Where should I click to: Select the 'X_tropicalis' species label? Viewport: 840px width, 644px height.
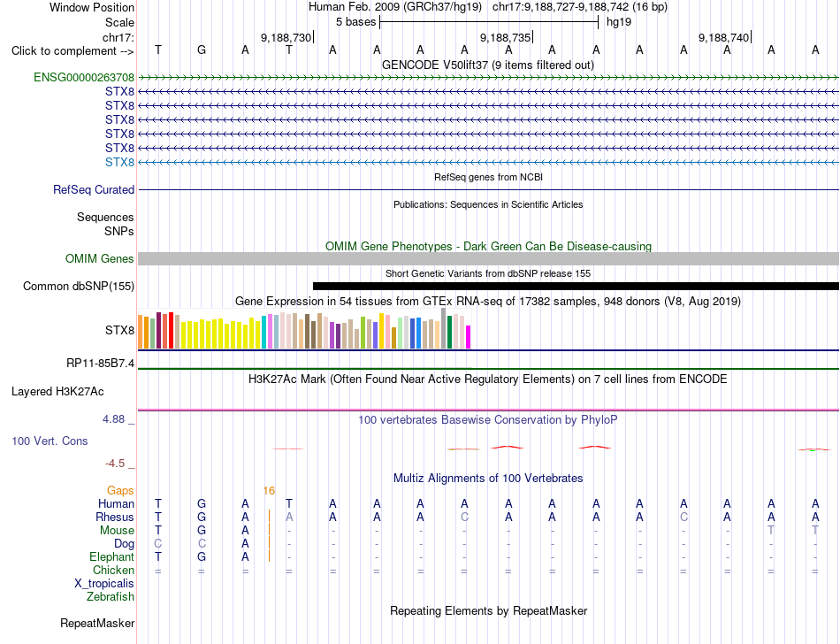click(104, 584)
